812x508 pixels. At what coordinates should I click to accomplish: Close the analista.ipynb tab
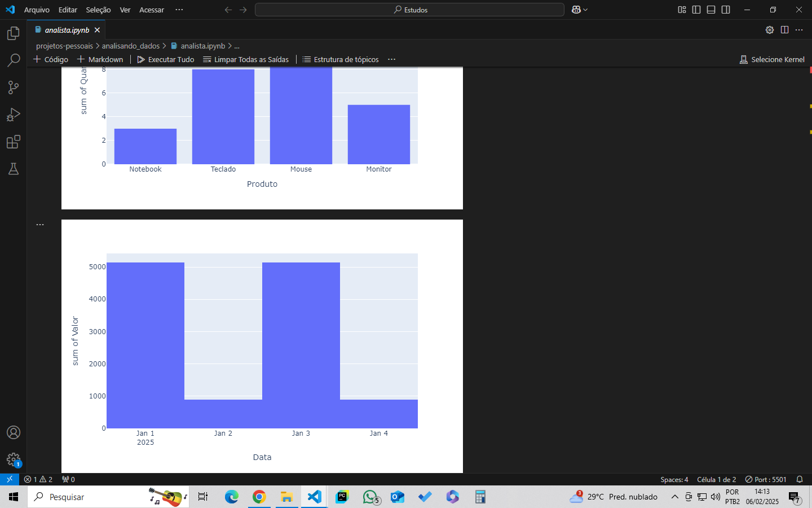tap(97, 30)
